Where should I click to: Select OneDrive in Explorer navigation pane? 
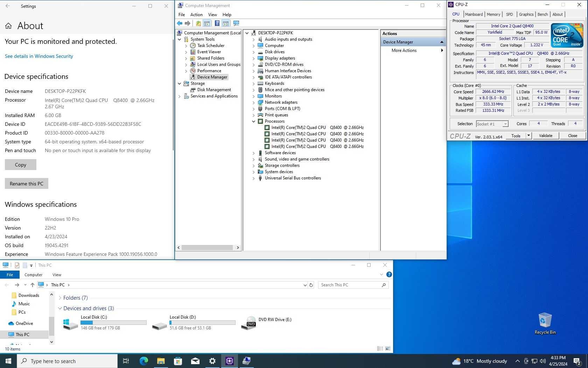point(24,323)
